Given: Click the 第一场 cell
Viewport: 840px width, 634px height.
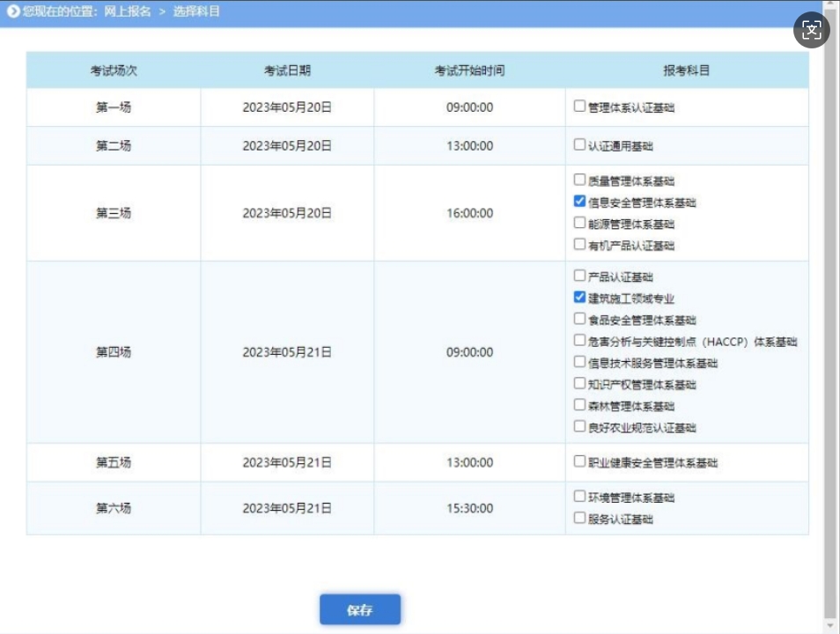Looking at the screenshot, I should 114,107.
